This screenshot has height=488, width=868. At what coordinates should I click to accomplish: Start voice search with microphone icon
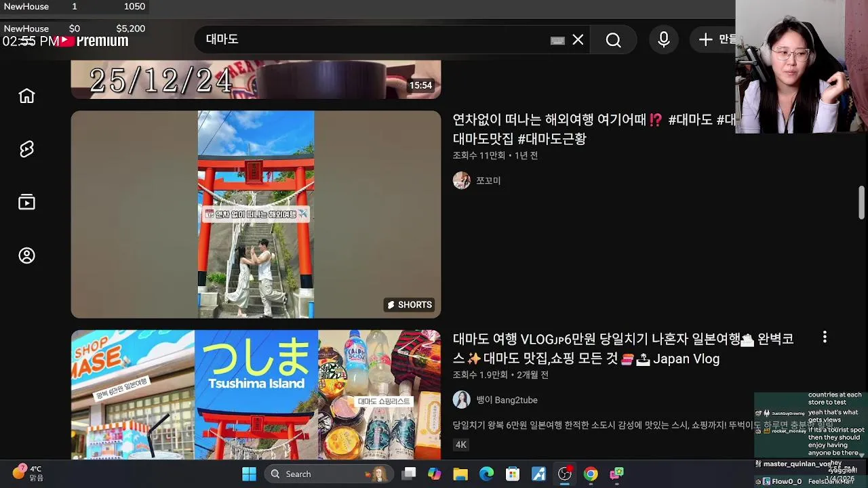point(664,40)
